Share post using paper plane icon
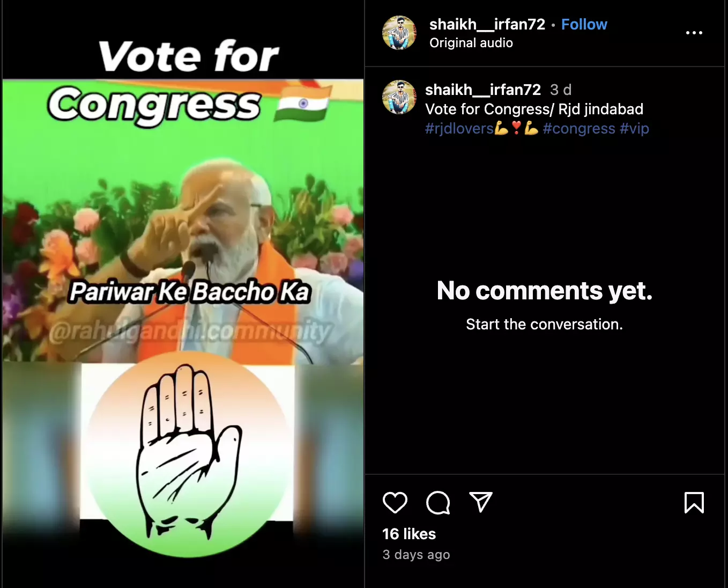This screenshot has width=728, height=588. (481, 502)
